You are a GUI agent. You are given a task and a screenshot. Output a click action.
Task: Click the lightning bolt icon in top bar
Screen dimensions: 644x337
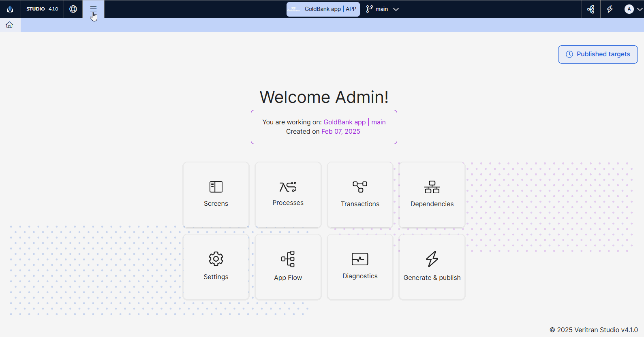point(610,9)
